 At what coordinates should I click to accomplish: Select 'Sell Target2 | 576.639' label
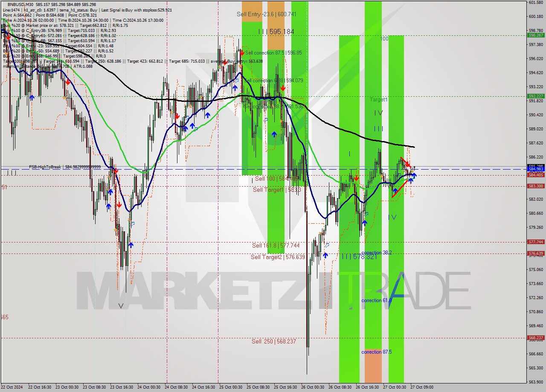point(278,257)
